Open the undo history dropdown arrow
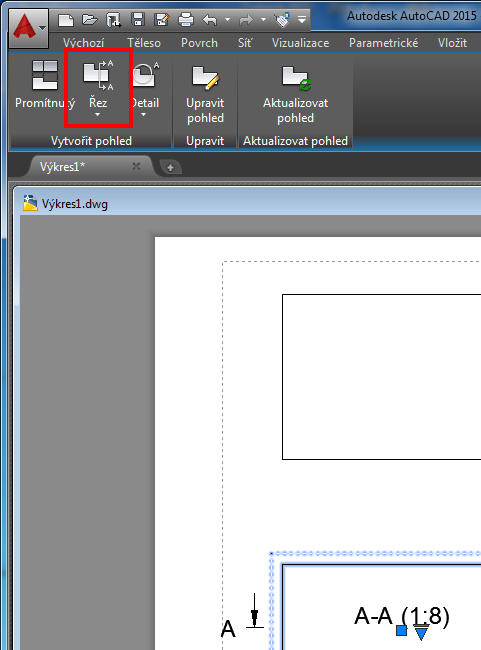Image resolution: width=481 pixels, height=650 pixels. [227, 19]
